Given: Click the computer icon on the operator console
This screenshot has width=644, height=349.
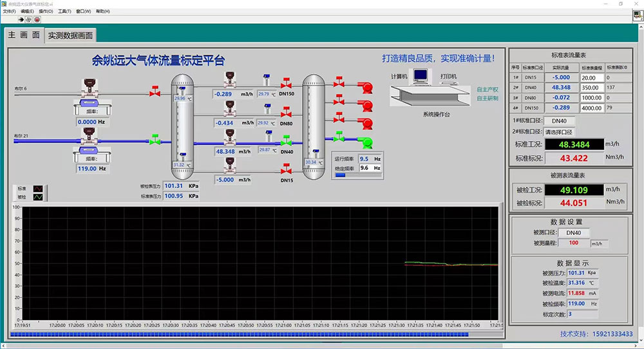Looking at the screenshot, I should pos(421,77).
